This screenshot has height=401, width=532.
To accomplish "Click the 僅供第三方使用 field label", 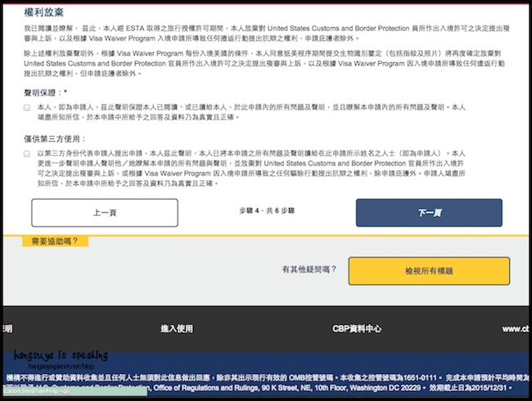I will [55, 139].
